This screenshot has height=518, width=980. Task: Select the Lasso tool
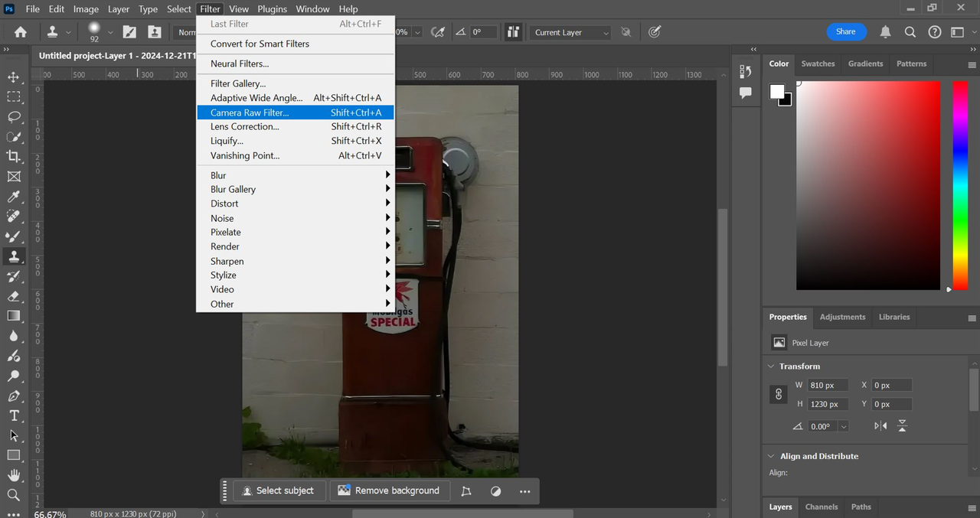tap(14, 117)
